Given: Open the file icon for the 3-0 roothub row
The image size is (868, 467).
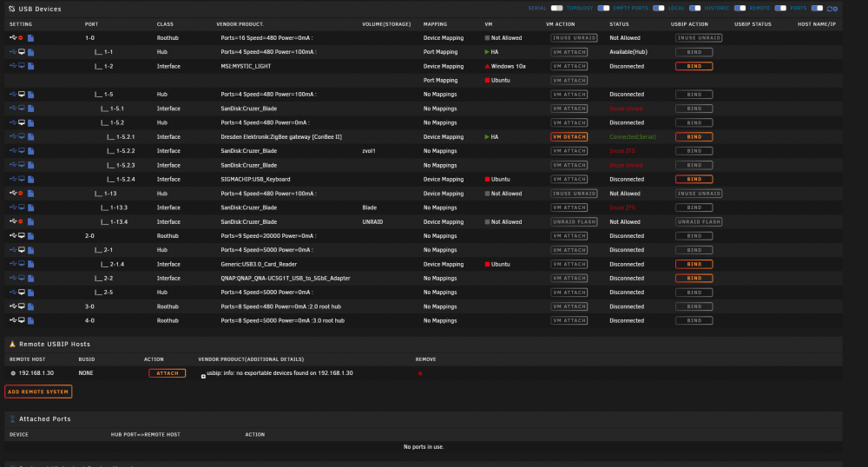Looking at the screenshot, I should 31,306.
